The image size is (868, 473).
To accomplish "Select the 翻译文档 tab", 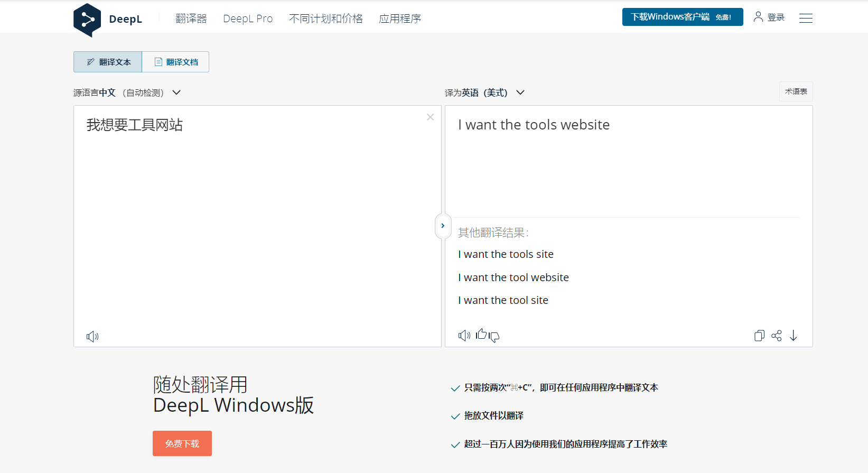I will (x=175, y=62).
